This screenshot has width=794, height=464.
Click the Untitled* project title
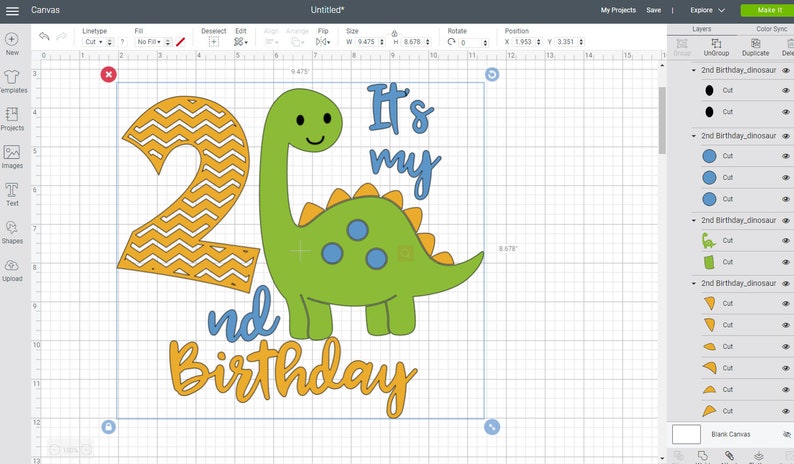click(327, 10)
